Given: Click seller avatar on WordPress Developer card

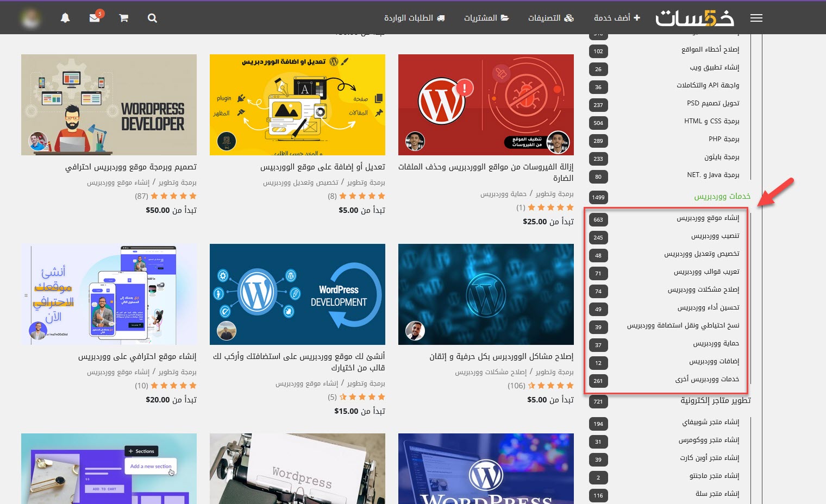Looking at the screenshot, I should click(37, 142).
